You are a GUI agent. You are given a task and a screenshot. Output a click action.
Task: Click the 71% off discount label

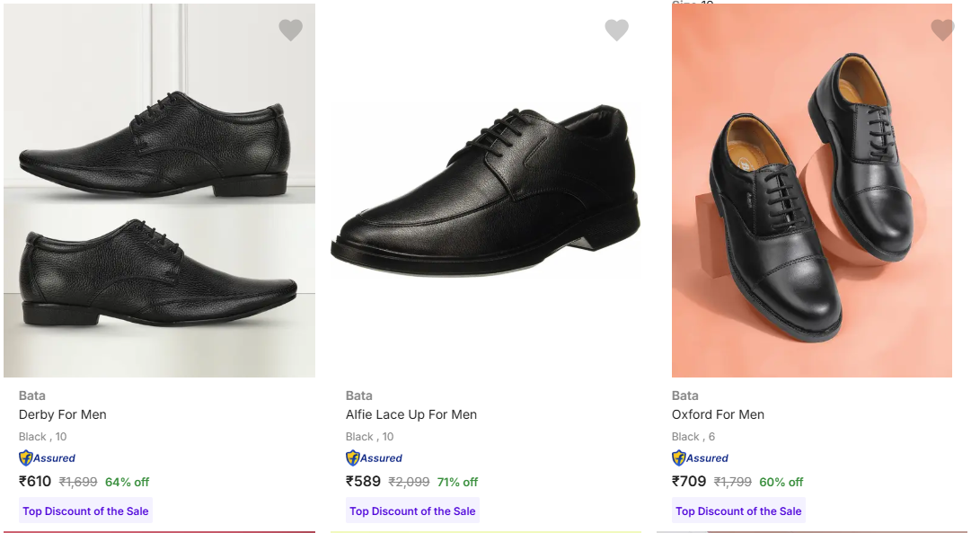457,482
